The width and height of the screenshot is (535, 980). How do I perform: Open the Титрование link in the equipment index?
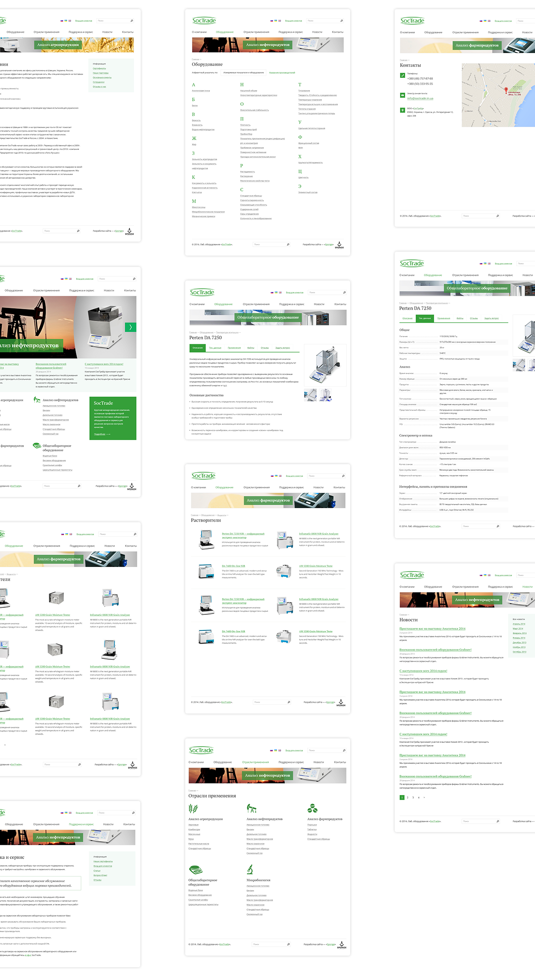click(x=304, y=91)
